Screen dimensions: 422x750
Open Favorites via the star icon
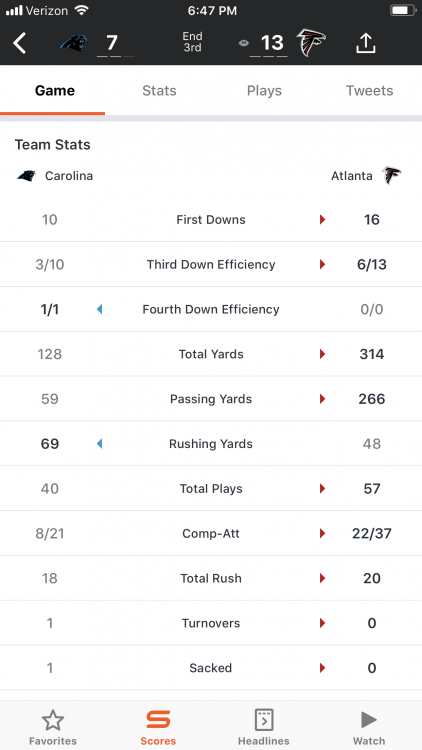(53, 720)
